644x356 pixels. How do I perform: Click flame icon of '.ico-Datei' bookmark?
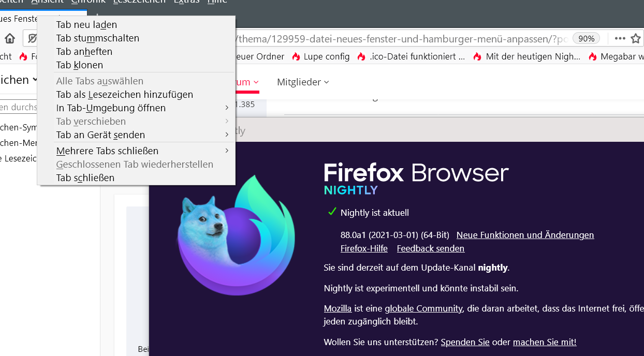(361, 56)
